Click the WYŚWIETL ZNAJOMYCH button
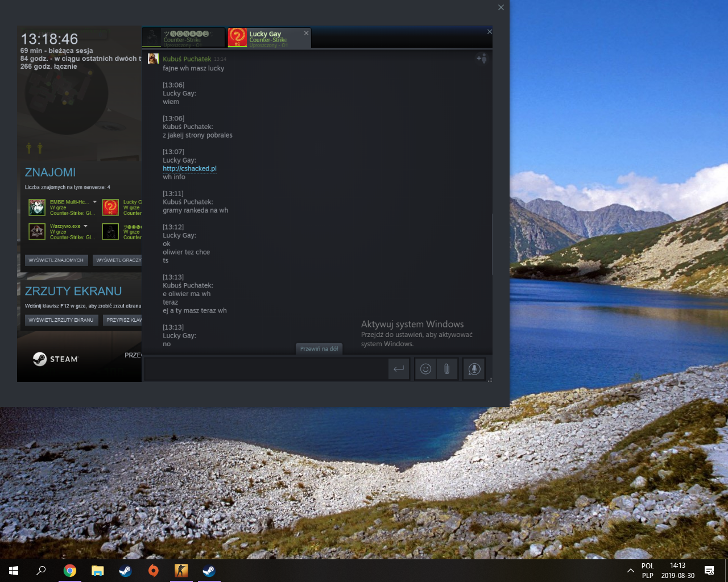 [56, 260]
